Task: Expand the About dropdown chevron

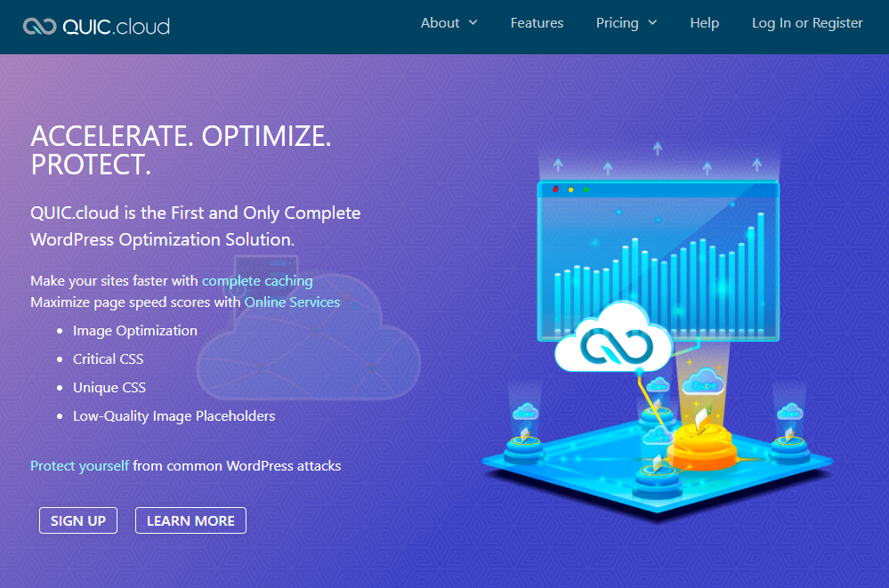Action: [473, 22]
